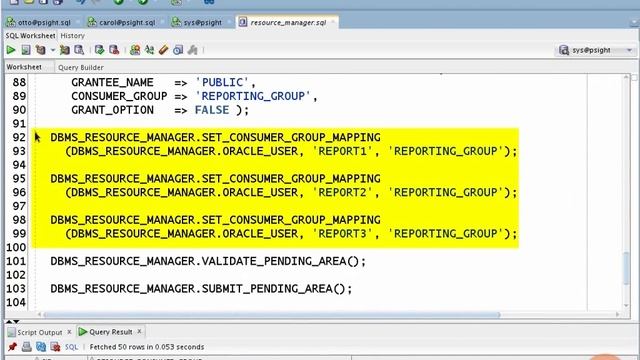Click line number 92 in gutter
640x360 pixels.
[19, 138]
